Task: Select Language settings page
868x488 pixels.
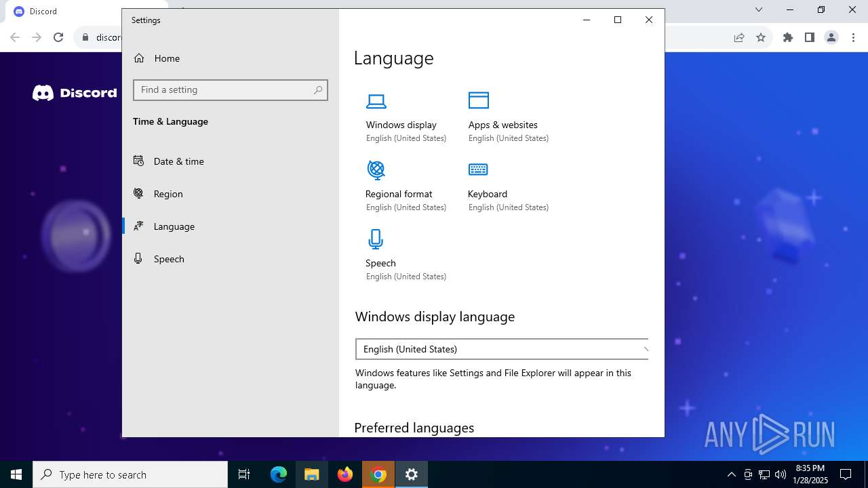Action: (231, 226)
